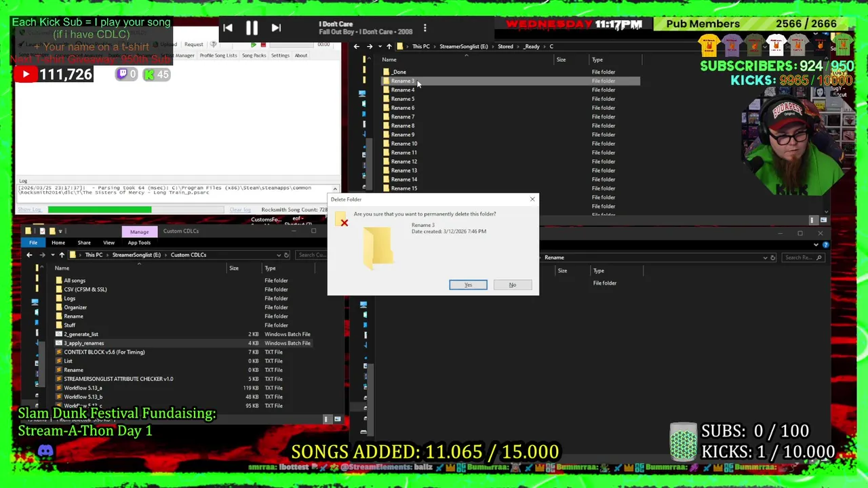Go back in the _Ready explorer window
Viewport: 868px width, 488px height.
pyautogui.click(x=356, y=47)
